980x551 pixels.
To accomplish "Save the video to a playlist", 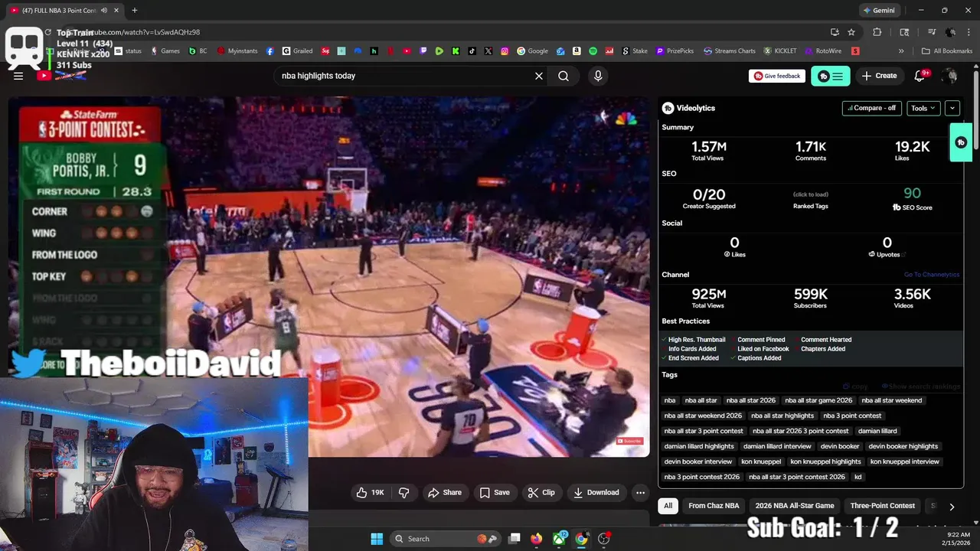I will point(495,492).
